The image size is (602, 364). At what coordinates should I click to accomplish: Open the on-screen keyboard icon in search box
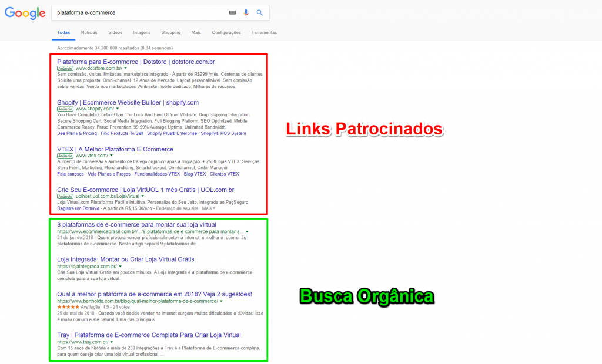tap(232, 13)
